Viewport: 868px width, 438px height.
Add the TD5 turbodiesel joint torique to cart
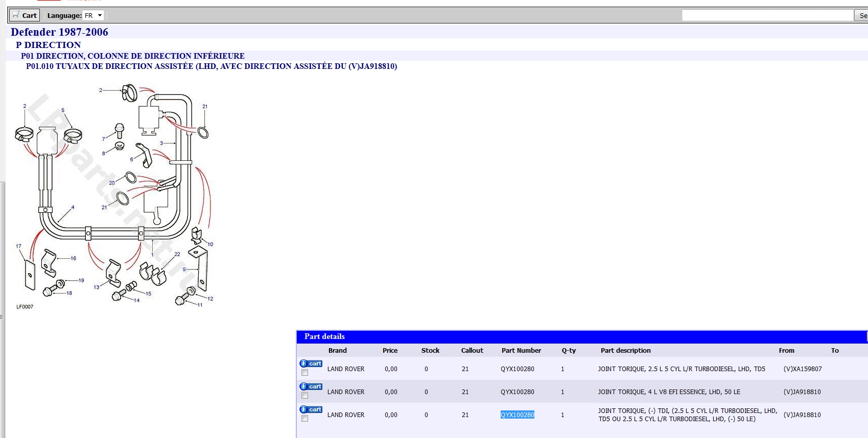(x=311, y=363)
